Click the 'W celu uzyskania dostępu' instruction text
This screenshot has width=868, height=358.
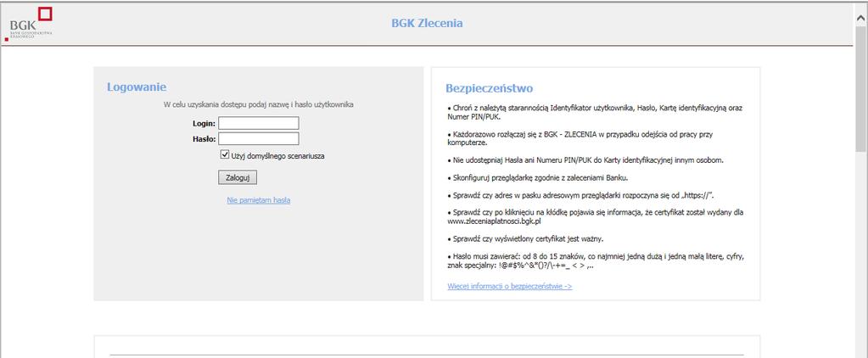(x=259, y=104)
